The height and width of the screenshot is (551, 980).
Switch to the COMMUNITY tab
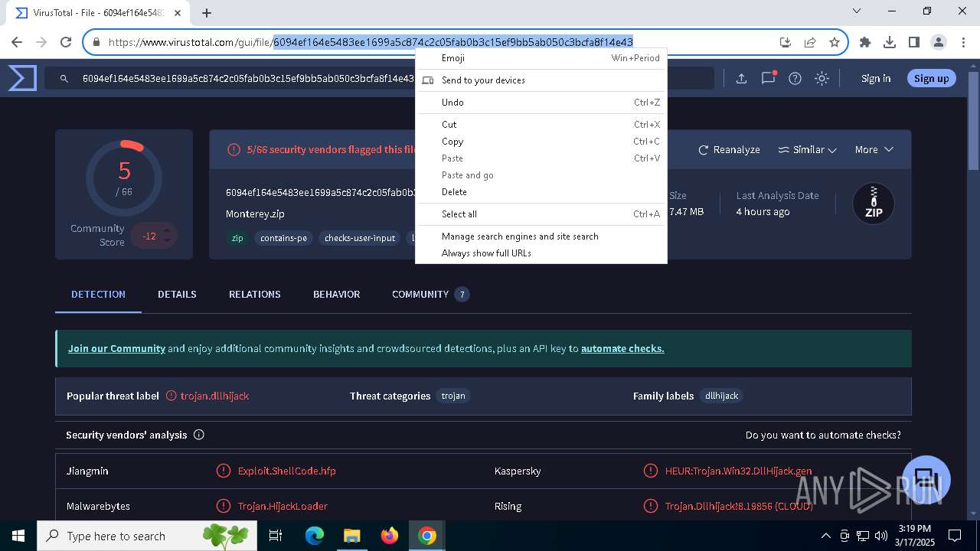pyautogui.click(x=430, y=294)
